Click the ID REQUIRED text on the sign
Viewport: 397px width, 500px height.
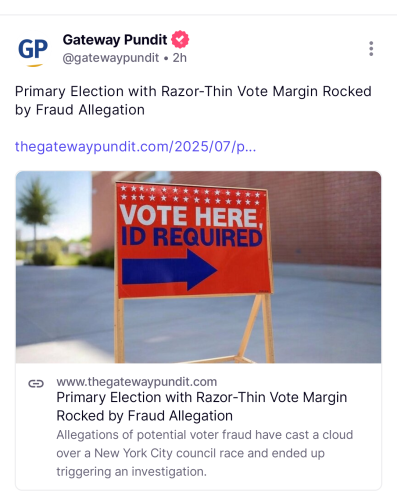pyautogui.click(x=192, y=237)
